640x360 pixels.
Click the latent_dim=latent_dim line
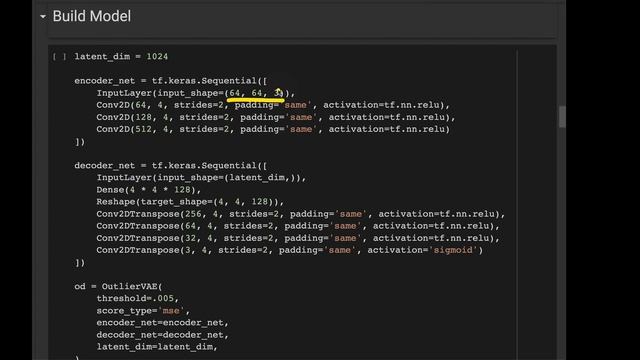tap(157, 347)
